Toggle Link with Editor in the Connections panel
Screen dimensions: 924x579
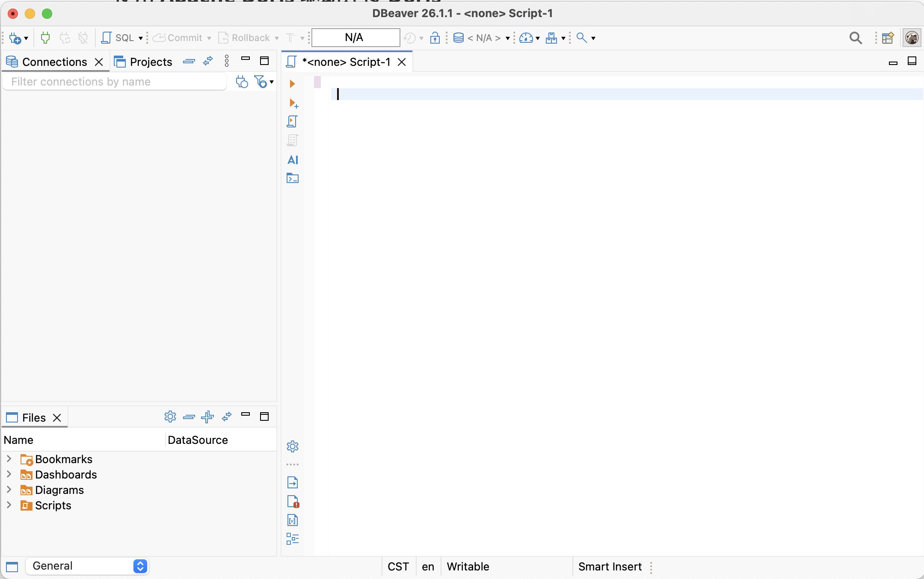point(208,61)
